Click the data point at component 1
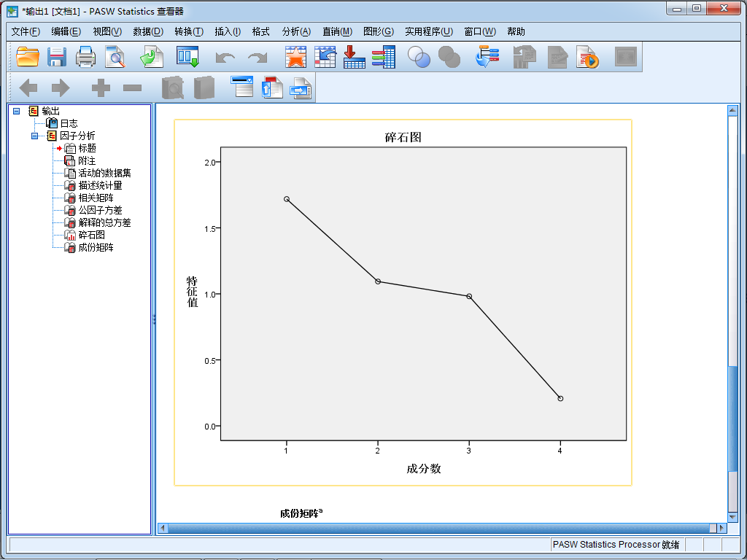This screenshot has width=747, height=560. click(x=286, y=199)
